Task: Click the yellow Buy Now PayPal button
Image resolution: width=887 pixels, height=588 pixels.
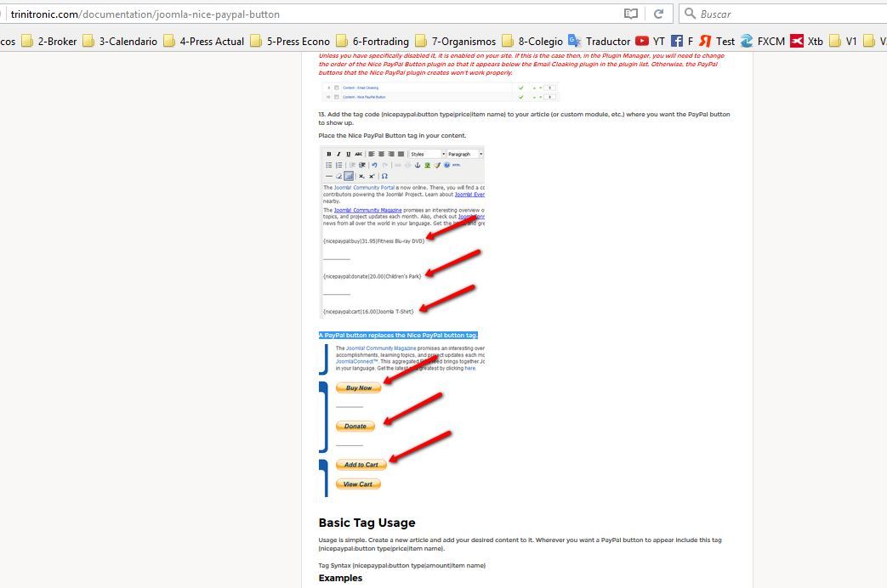Action: 358,387
